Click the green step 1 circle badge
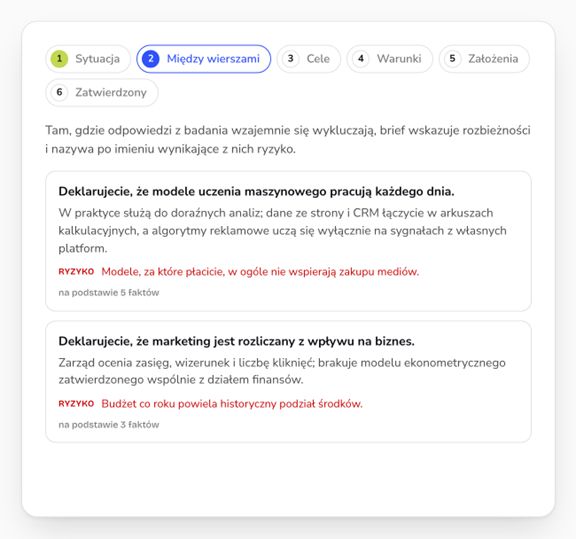 (x=59, y=59)
